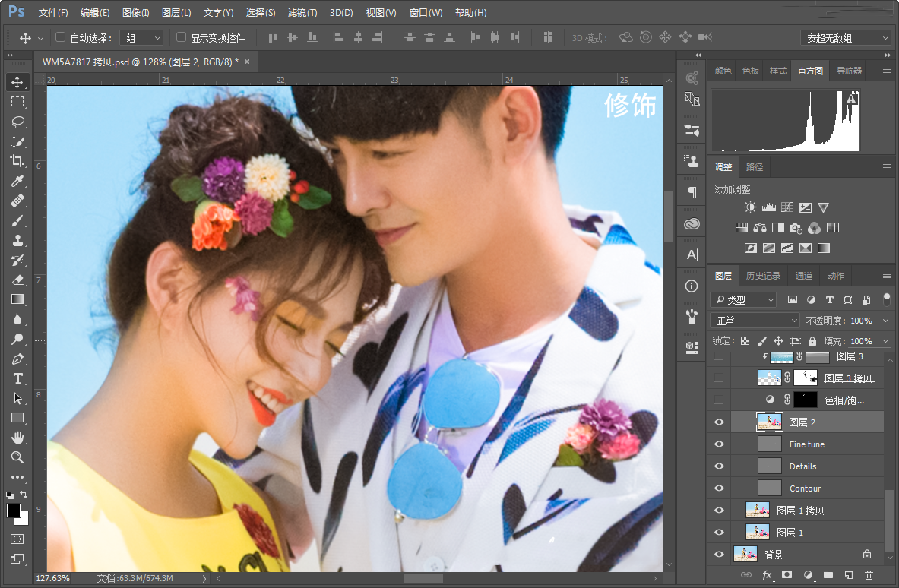Select the Fine tune layer row
Viewport: 899px width, 588px height.
(x=807, y=444)
